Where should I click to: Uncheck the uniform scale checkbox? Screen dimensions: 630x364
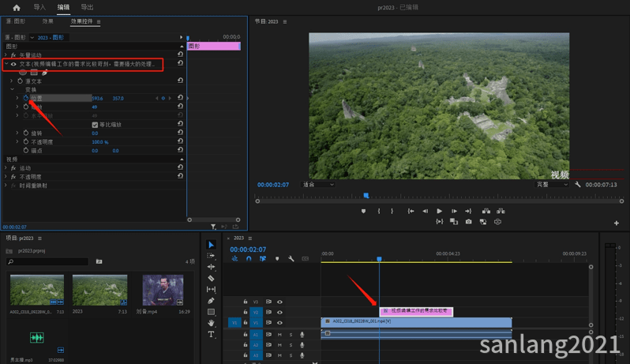[95, 125]
